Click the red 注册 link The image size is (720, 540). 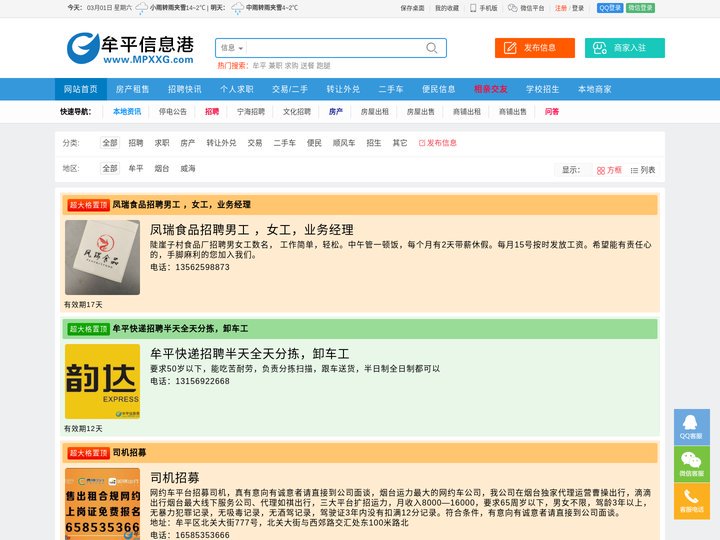pos(561,8)
